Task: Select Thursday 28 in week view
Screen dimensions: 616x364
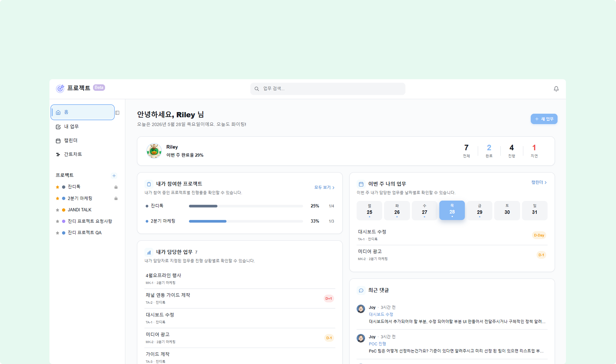Action: point(452,210)
